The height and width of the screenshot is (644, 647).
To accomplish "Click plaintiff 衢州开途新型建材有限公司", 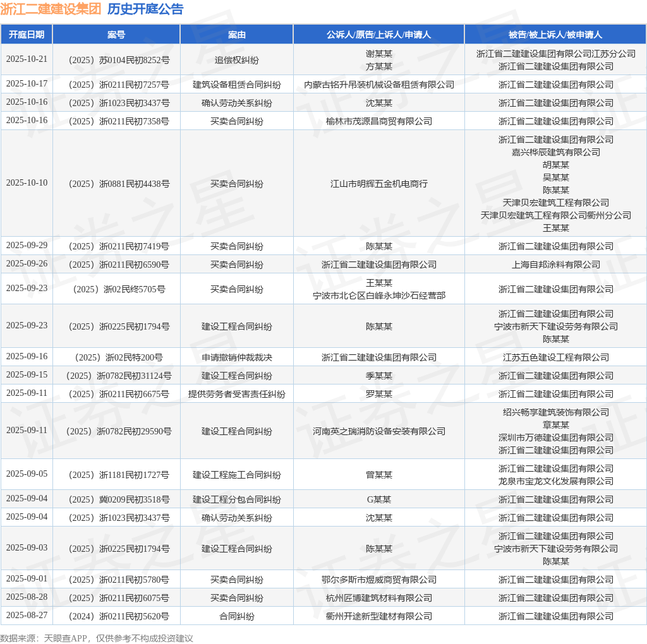I will 379,616.
